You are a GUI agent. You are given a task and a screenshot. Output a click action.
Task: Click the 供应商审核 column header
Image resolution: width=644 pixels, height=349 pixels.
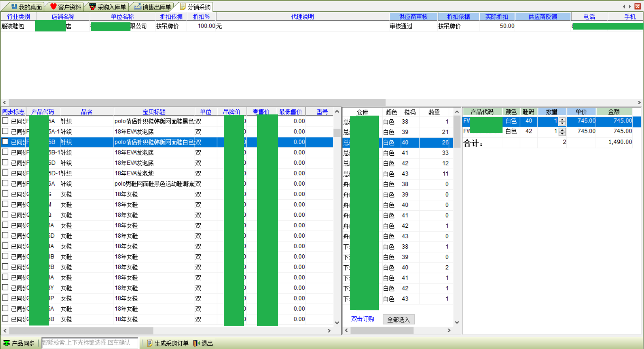413,17
